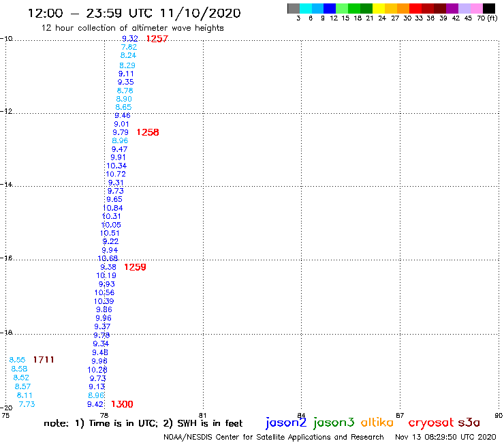Viewport: 504px width, 443px height.
Task: Click the 81 longitude axis label
Action: click(202, 415)
